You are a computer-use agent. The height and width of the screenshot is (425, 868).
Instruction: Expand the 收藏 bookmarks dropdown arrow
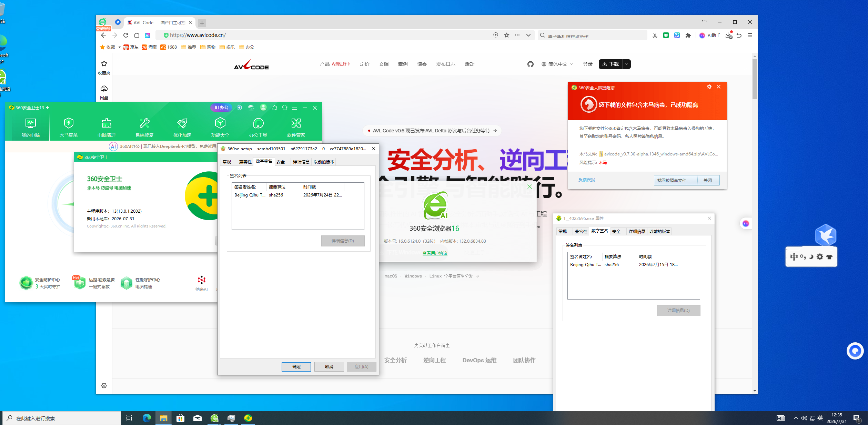(x=119, y=47)
